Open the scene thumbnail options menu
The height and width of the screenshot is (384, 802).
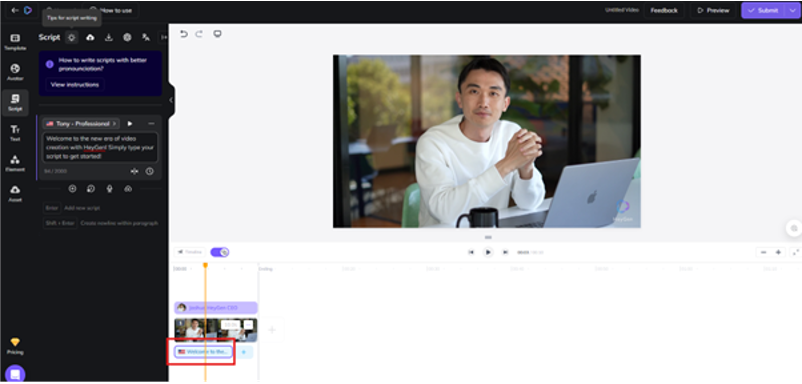248,325
